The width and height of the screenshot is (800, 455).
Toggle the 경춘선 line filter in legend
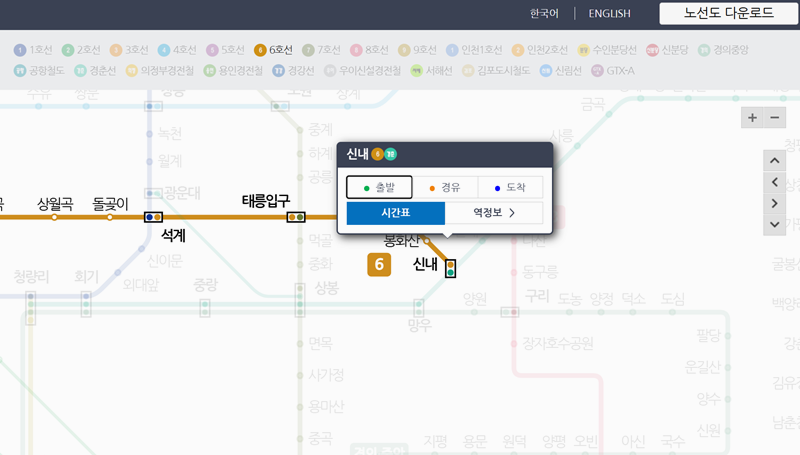[95, 71]
